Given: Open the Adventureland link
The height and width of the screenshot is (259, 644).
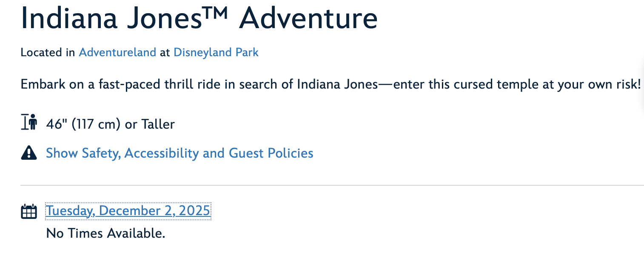Looking at the screenshot, I should [117, 52].
